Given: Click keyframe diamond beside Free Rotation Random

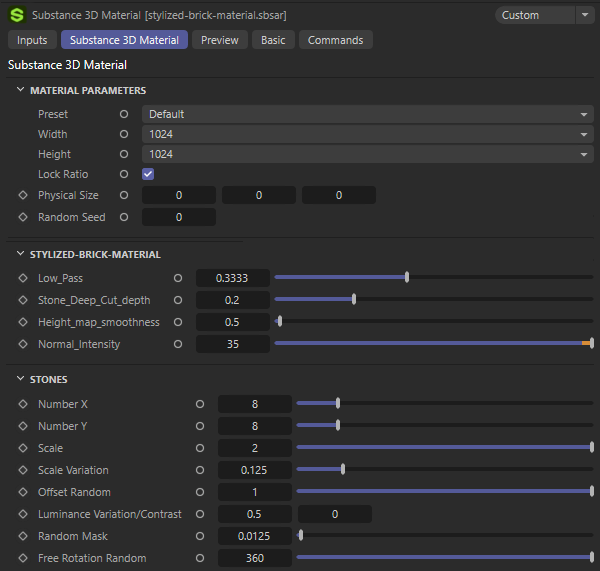Looking at the screenshot, I should coord(23,558).
